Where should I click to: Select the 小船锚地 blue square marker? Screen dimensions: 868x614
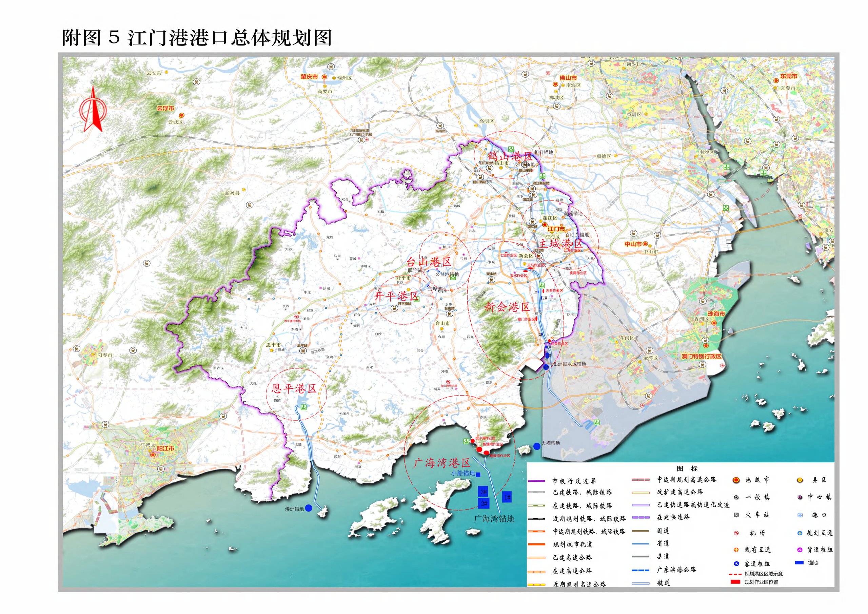click(x=478, y=474)
